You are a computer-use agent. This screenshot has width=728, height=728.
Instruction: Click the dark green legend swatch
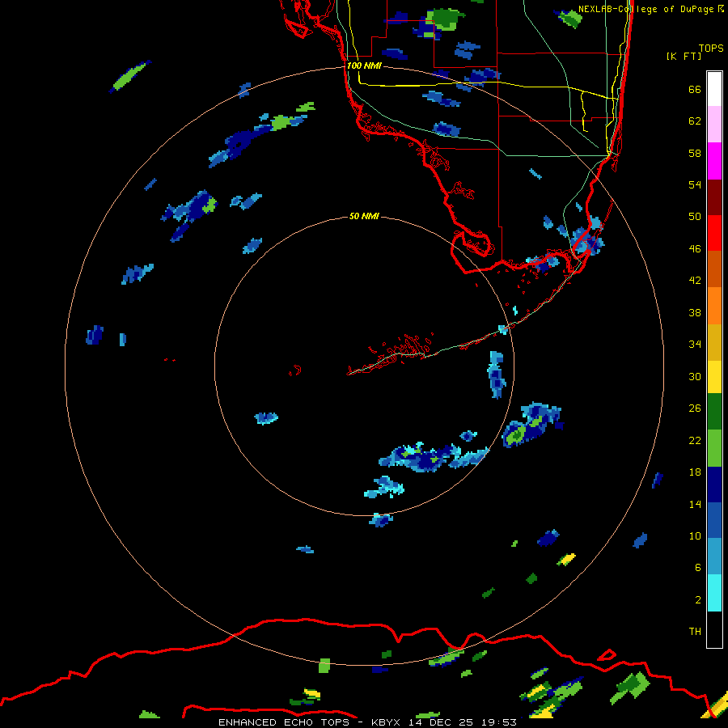click(x=714, y=412)
